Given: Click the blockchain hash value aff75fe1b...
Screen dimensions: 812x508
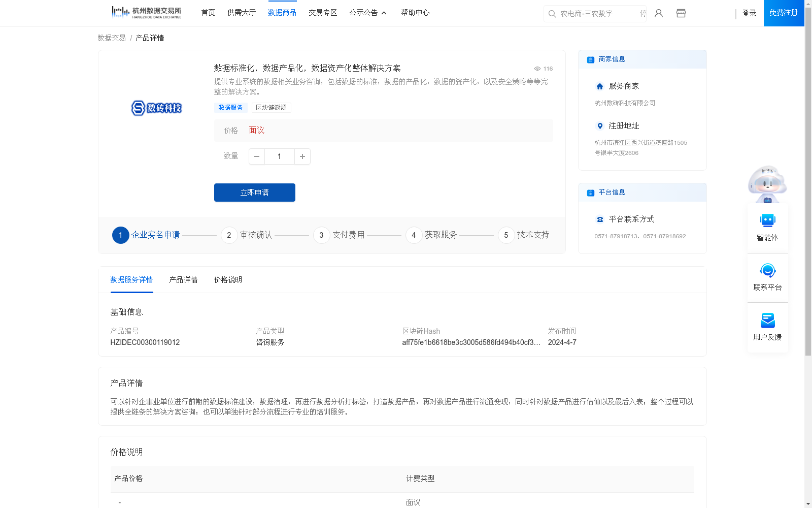Looking at the screenshot, I should point(471,342).
